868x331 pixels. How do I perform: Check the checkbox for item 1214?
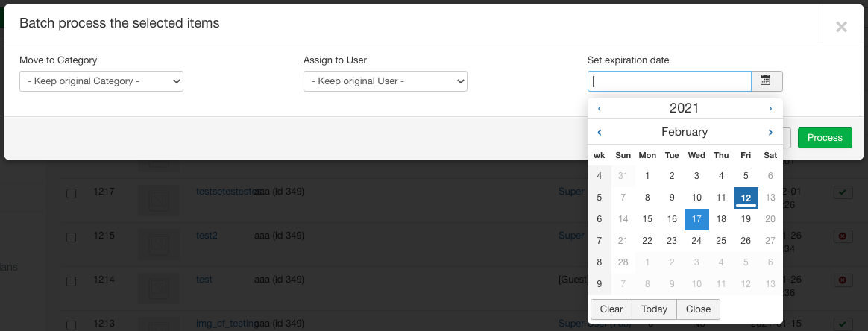(71, 281)
